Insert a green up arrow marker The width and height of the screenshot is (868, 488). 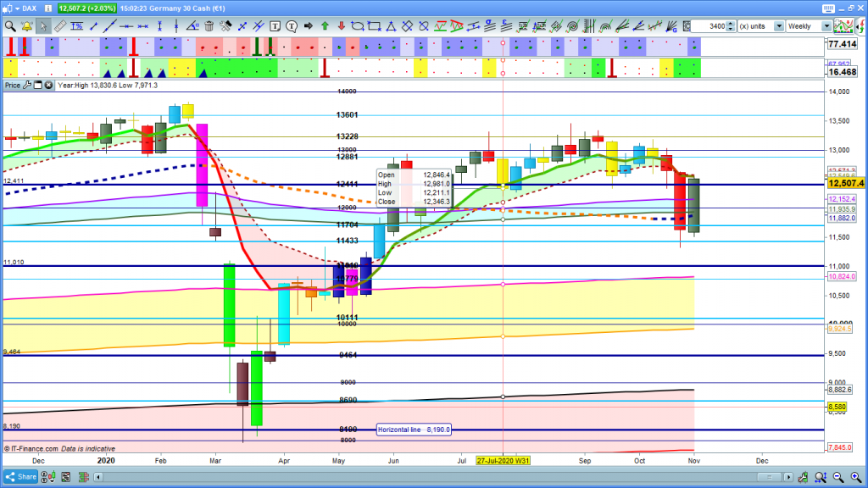coord(325,26)
